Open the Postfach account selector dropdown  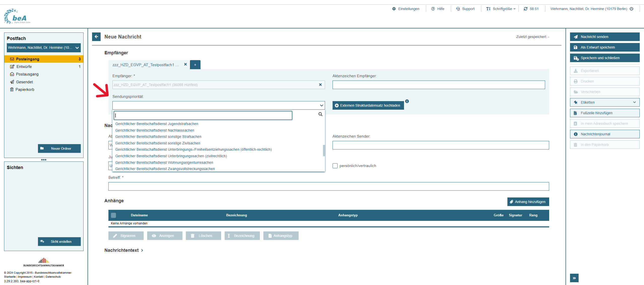(x=44, y=48)
